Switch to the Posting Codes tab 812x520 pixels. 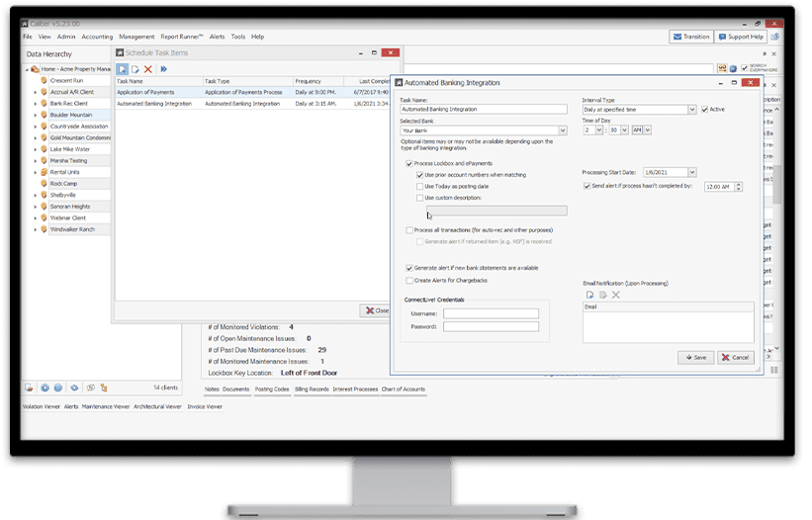tap(274, 389)
